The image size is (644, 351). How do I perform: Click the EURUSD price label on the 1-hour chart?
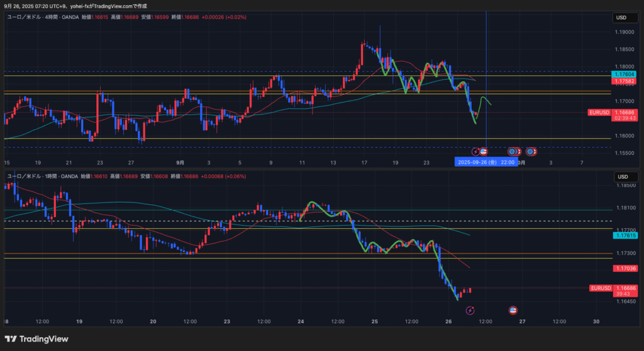[x=600, y=288]
